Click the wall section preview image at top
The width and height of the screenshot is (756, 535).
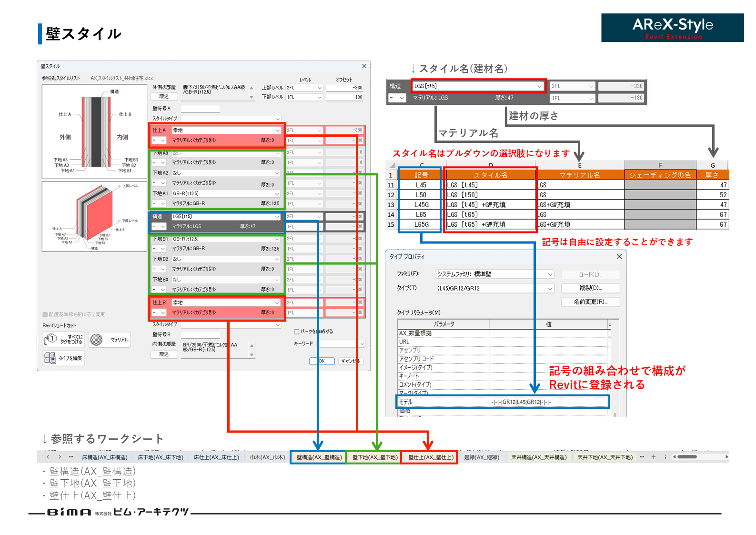click(x=94, y=131)
